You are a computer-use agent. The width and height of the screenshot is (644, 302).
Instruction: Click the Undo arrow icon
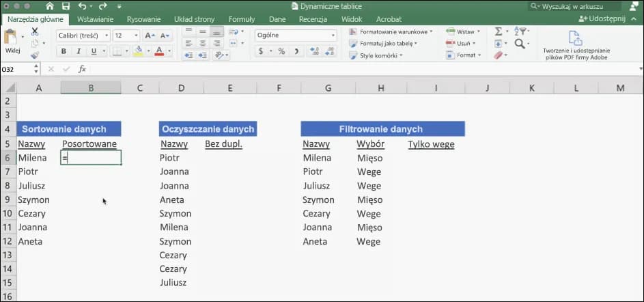coord(82,6)
